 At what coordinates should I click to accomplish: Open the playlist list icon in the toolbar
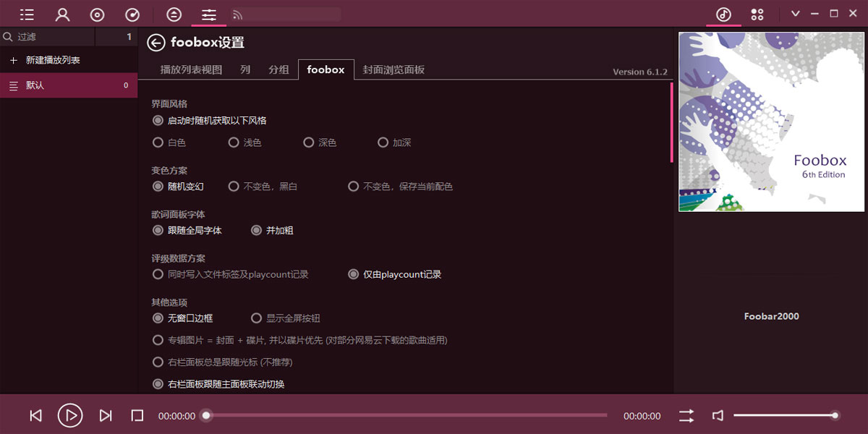27,14
